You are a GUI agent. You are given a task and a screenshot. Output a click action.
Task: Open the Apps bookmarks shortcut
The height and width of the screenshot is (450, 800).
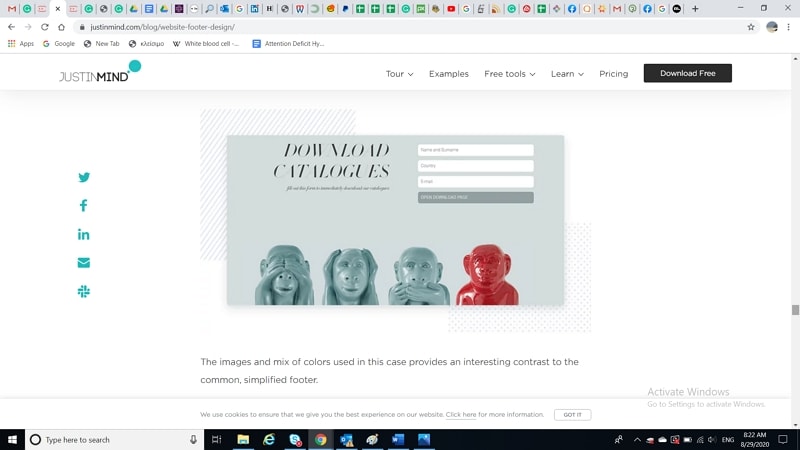coord(21,43)
